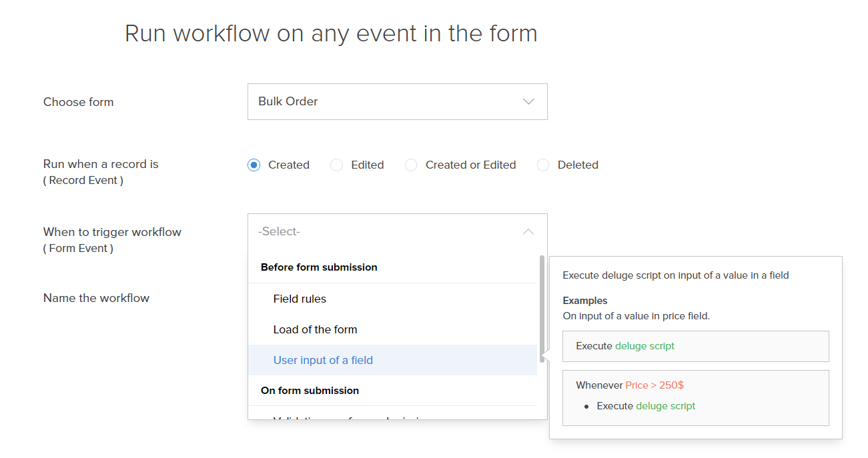Click the Run workflow page heading
Screen dimensions: 868x458
331,33
